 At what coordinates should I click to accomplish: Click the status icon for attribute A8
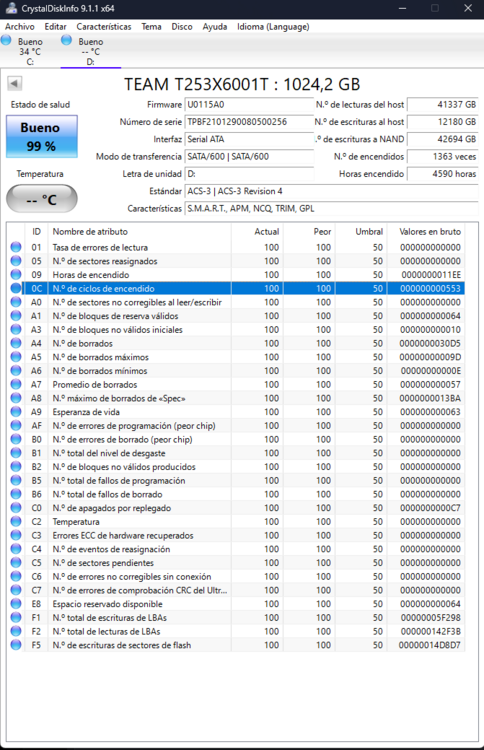point(16,398)
